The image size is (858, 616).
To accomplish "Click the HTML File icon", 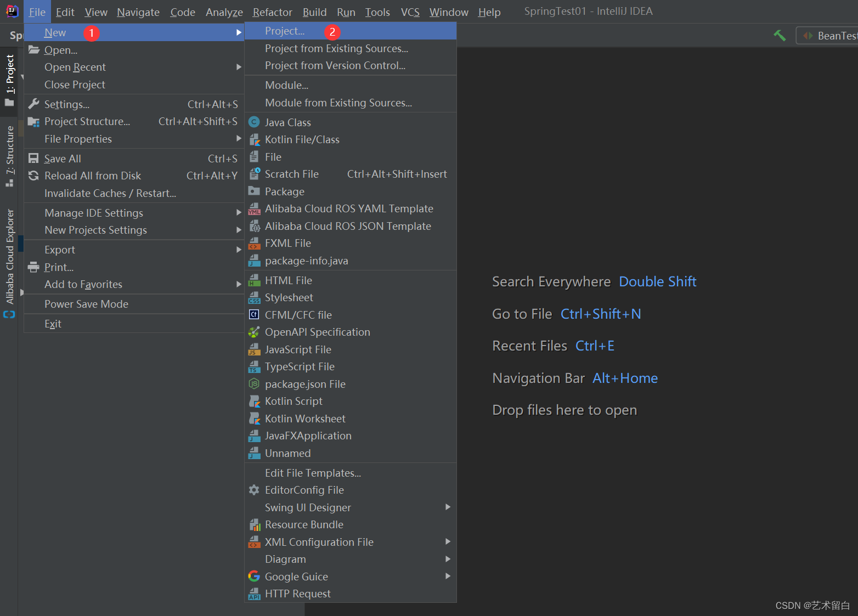I will point(254,280).
